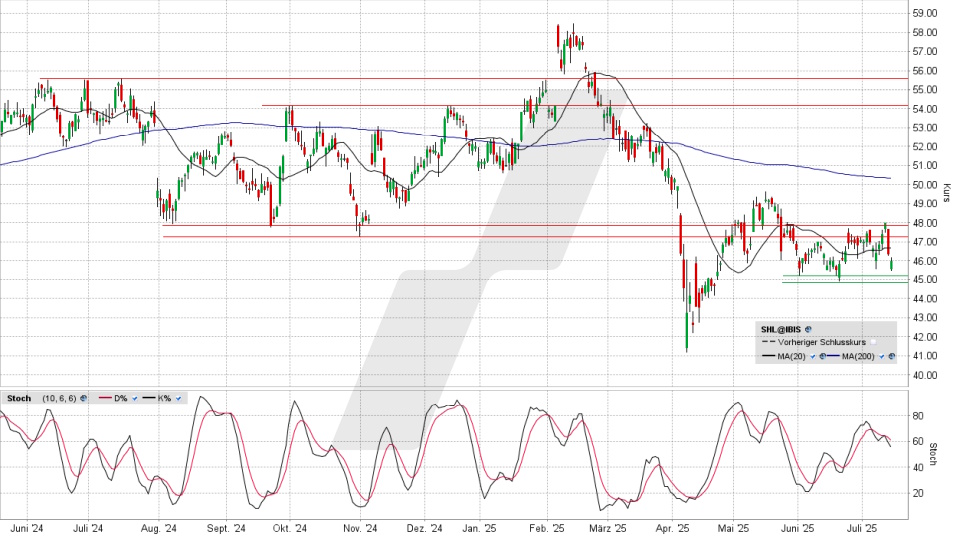Click the Stoch indicator title
The image size is (960, 540).
(19, 399)
